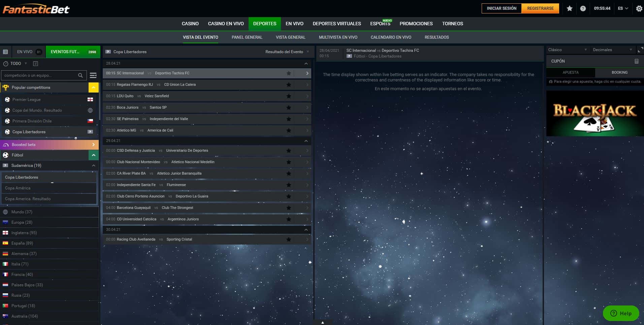
Task: Open the CASINO menu
Action: click(x=190, y=24)
